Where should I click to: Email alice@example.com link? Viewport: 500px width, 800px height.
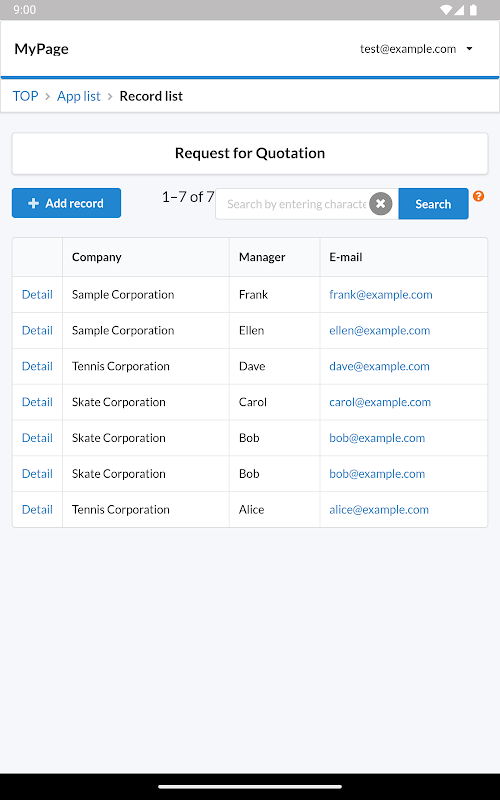point(379,509)
